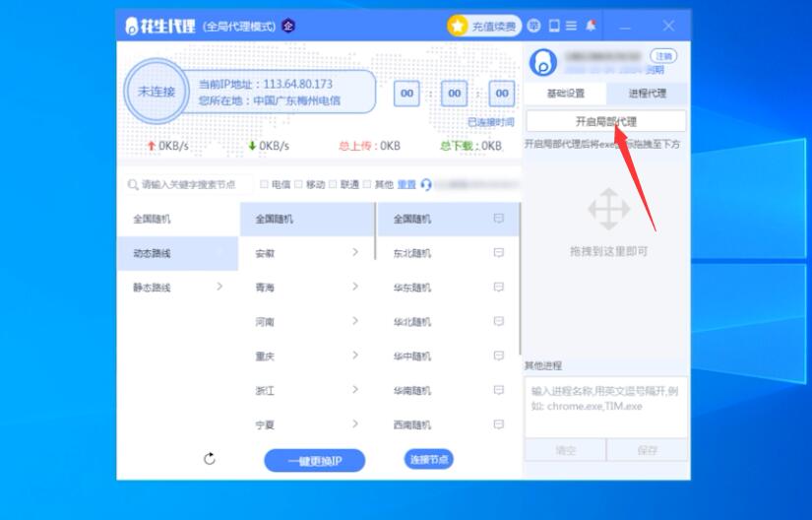Click the comment icon beside 华南随机
Image resolution: width=812 pixels, height=520 pixels.
coord(498,391)
